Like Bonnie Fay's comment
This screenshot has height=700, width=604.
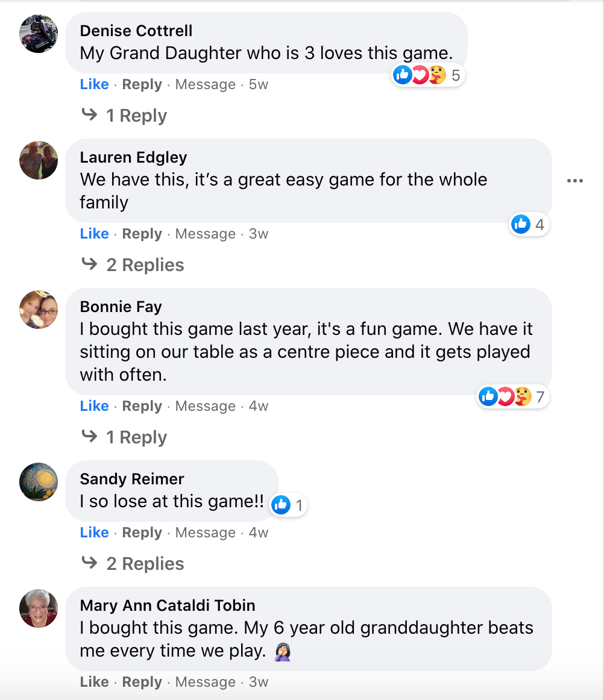coord(95,406)
